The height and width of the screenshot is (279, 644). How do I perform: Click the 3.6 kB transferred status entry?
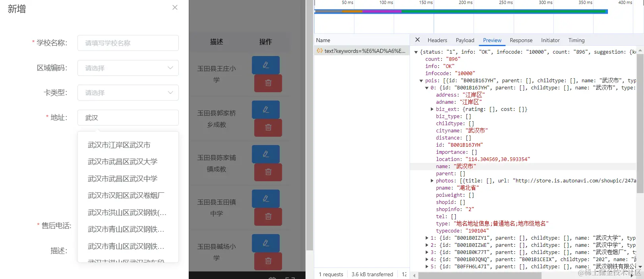point(372,274)
